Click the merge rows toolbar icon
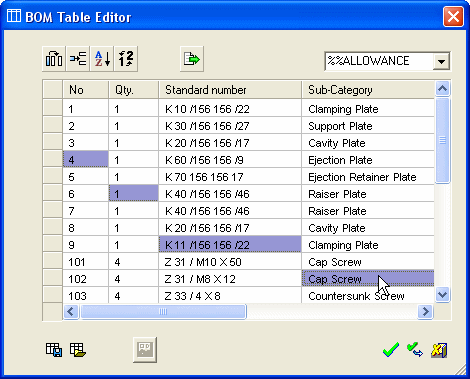 [78, 59]
